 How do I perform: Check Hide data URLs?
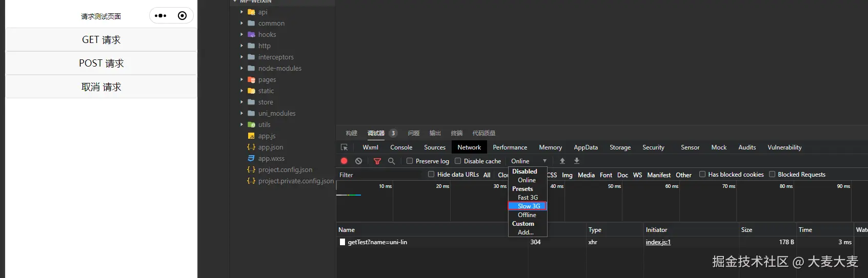pyautogui.click(x=431, y=174)
